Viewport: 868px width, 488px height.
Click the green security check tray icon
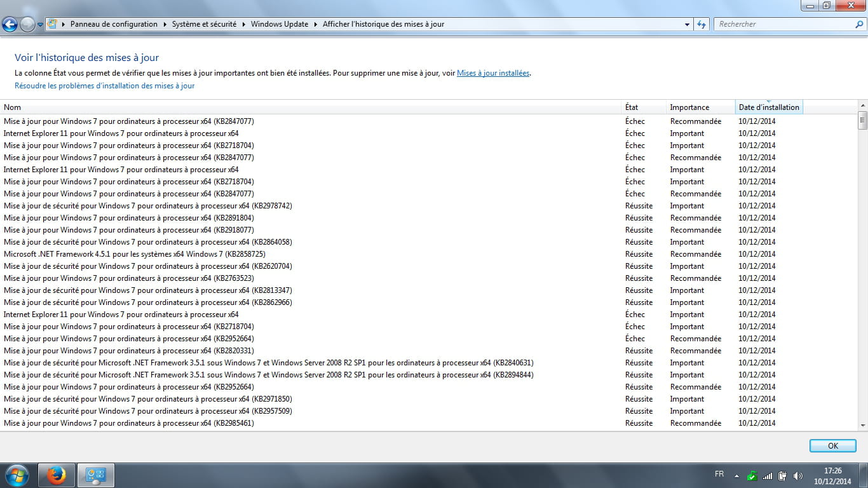(x=752, y=475)
